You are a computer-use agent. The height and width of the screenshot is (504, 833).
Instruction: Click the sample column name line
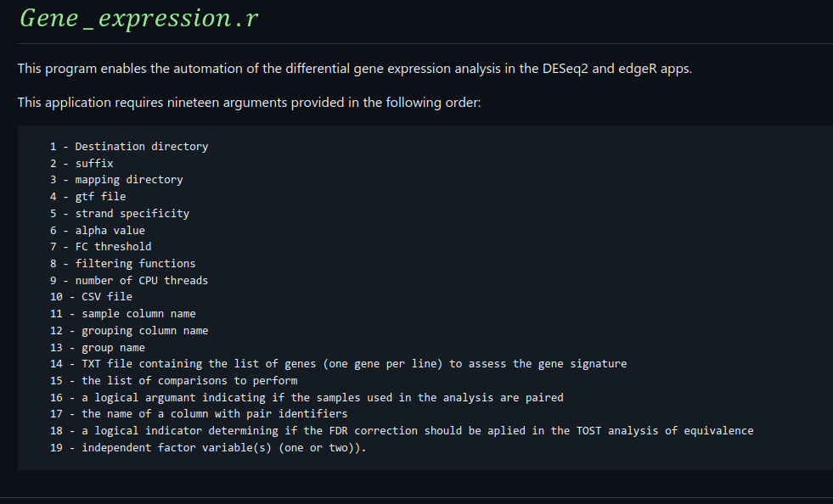pos(123,313)
